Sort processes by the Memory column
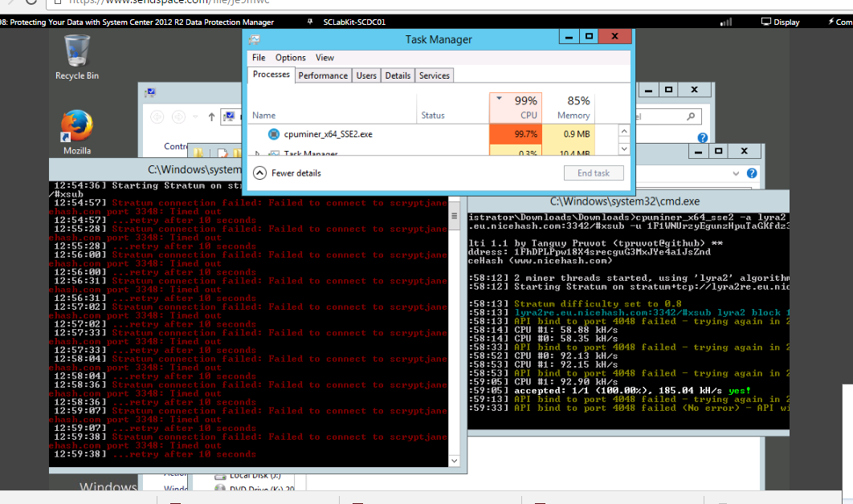 tap(569, 108)
